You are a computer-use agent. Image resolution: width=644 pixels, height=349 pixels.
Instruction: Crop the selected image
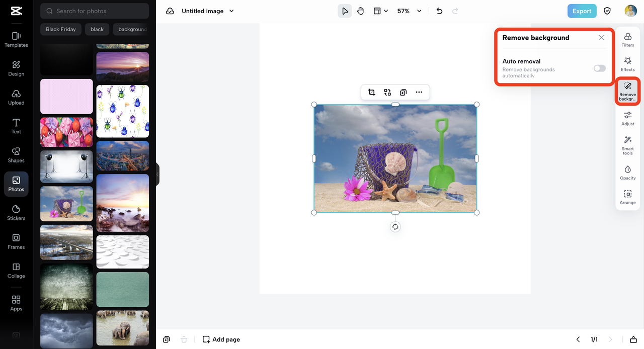coord(371,92)
